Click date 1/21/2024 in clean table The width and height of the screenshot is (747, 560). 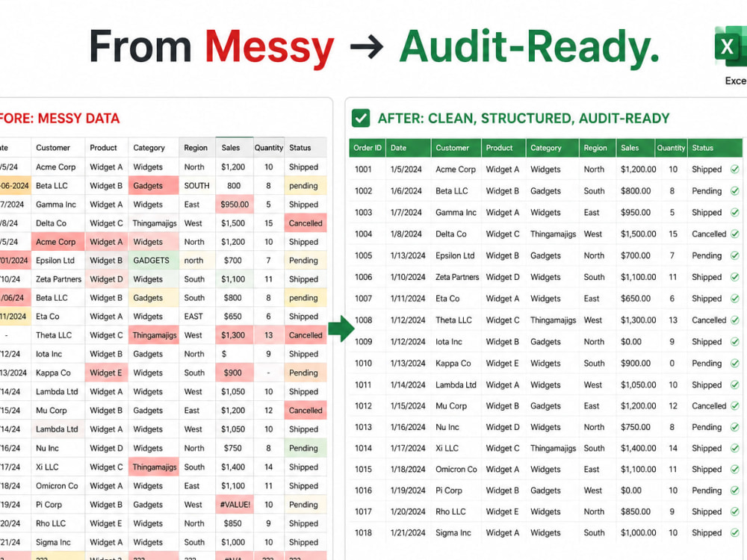click(408, 533)
